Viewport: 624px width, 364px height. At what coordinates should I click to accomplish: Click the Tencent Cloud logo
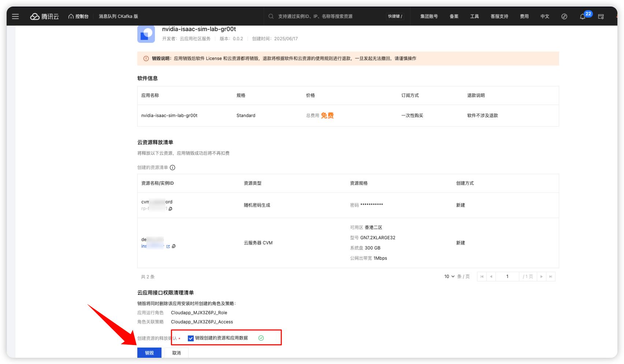pyautogui.click(x=44, y=16)
